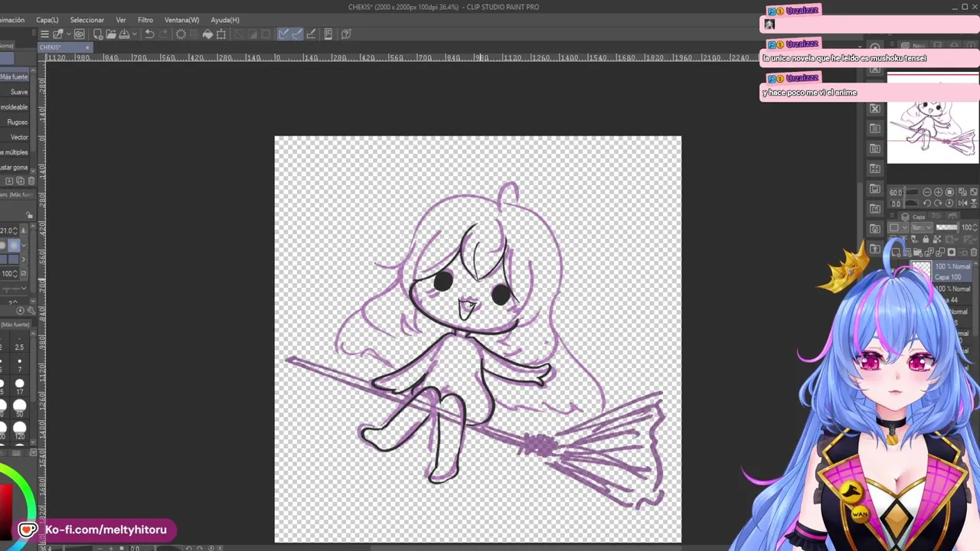Select the Rugoso eraser sub tool

point(15,122)
